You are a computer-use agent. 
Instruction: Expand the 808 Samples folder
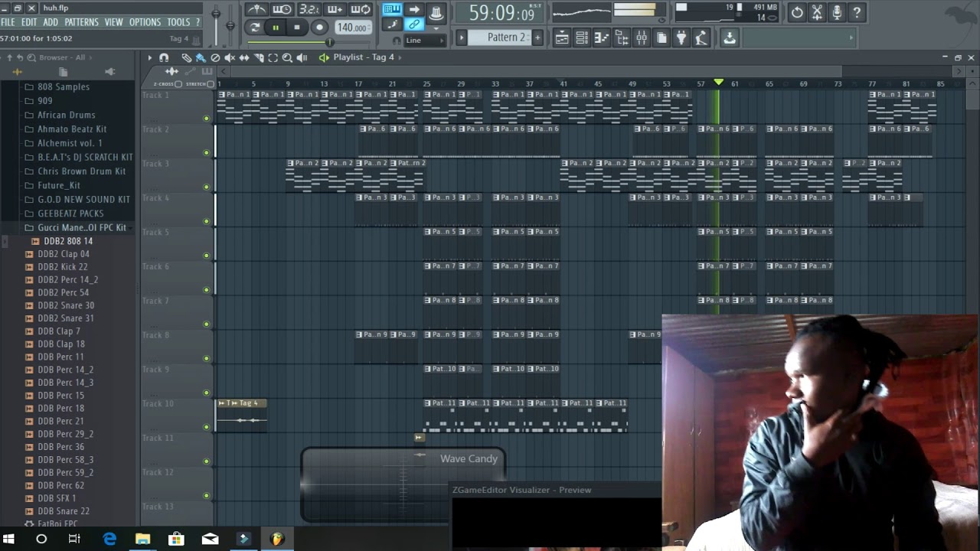[x=64, y=86]
